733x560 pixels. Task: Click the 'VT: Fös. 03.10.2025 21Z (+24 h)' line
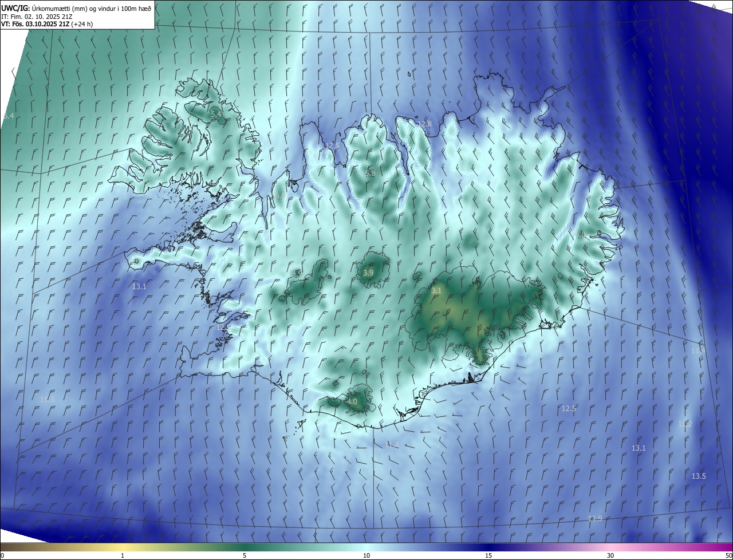(47, 24)
